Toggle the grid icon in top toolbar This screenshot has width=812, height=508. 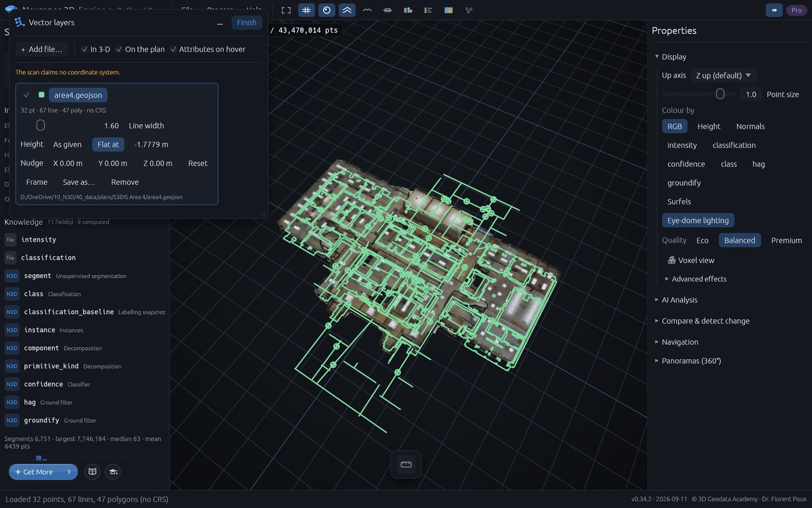coord(306,10)
